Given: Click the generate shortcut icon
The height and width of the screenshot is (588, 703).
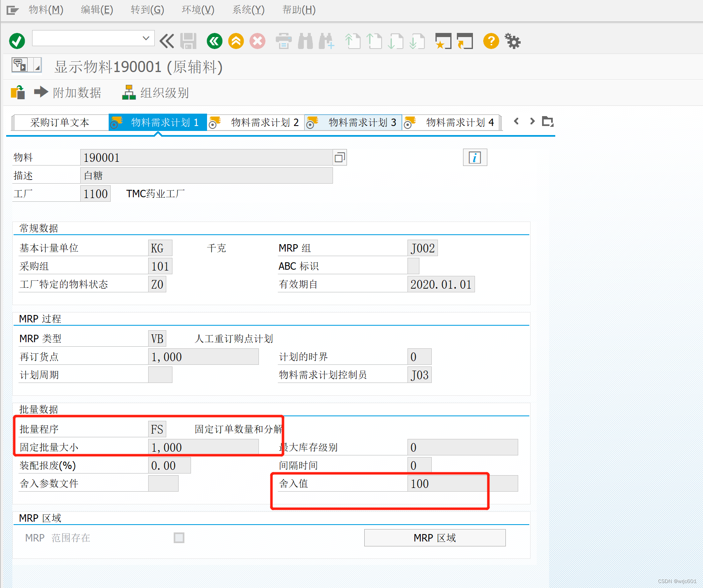Looking at the screenshot, I should 465,41.
